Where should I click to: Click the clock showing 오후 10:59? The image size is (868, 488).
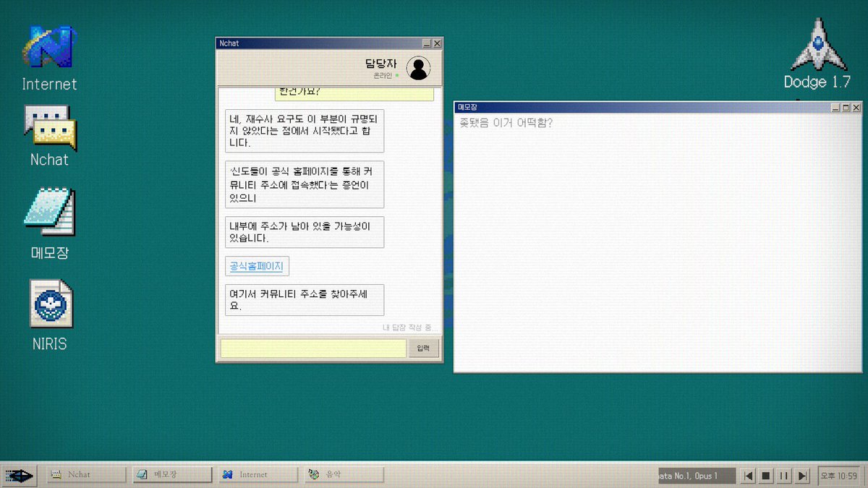pyautogui.click(x=838, y=476)
